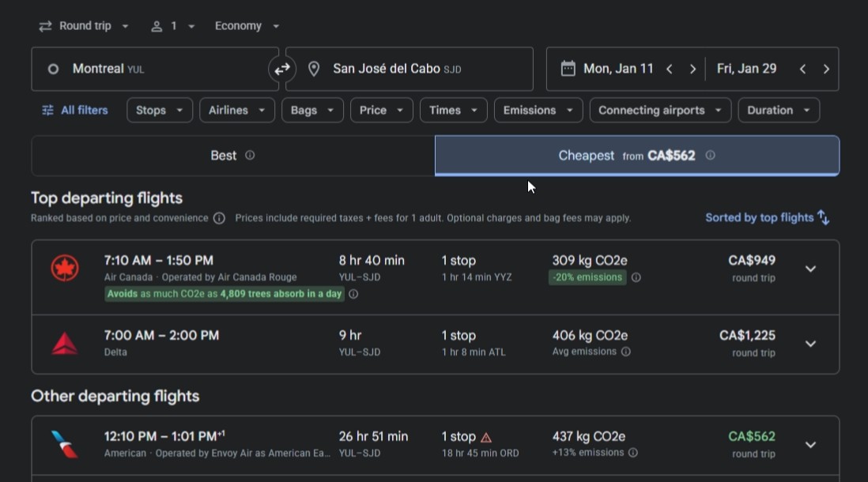The image size is (868, 482).
Task: Change sort order via Sorted by top flights
Action: pos(768,217)
